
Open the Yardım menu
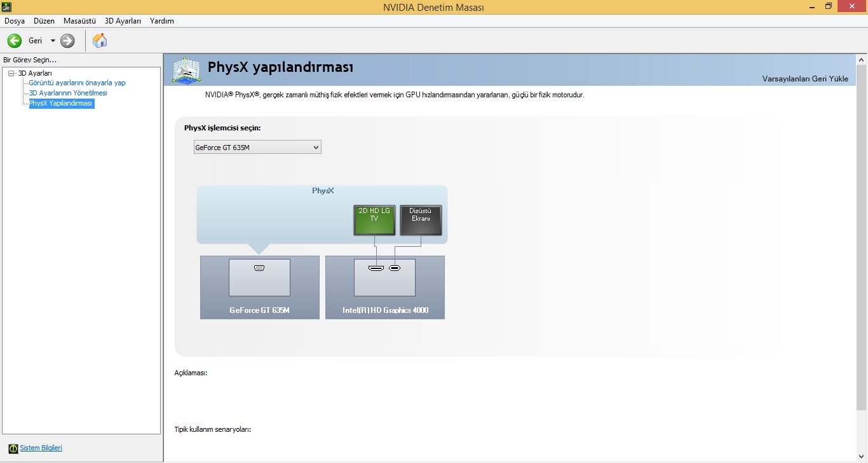[162, 21]
